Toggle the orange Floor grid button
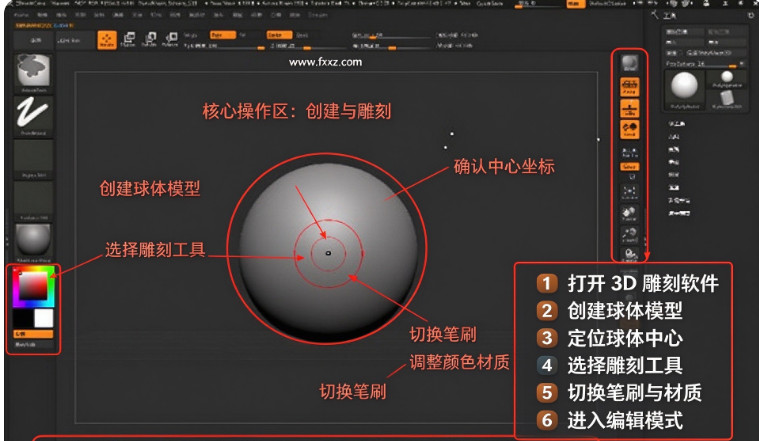 click(x=629, y=109)
